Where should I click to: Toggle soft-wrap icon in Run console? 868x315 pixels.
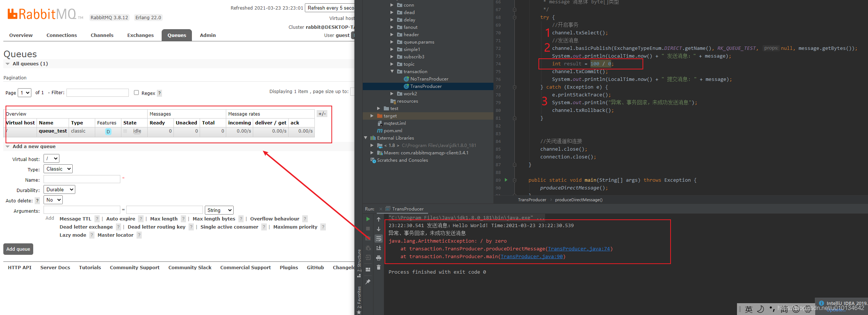(x=379, y=239)
